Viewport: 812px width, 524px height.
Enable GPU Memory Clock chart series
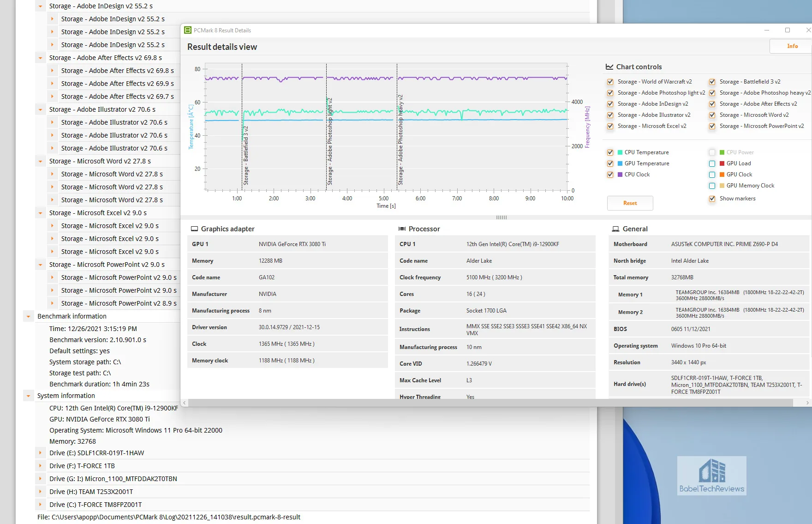coord(712,186)
